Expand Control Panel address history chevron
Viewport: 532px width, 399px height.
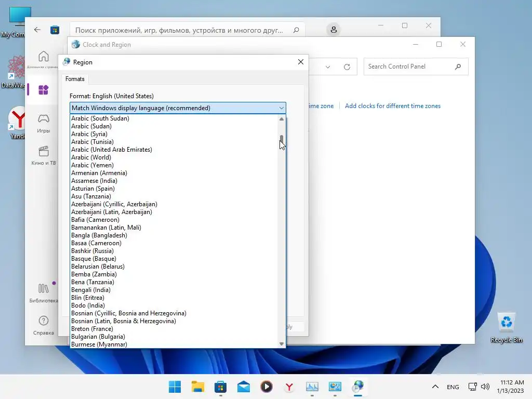(328, 67)
